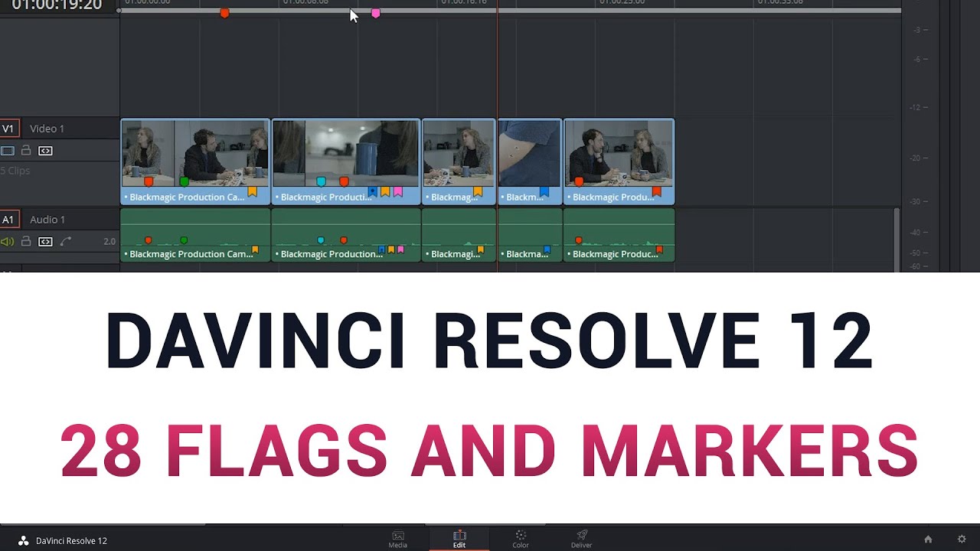Click the home Project Manager icon
The image size is (980, 551).
click(x=928, y=540)
